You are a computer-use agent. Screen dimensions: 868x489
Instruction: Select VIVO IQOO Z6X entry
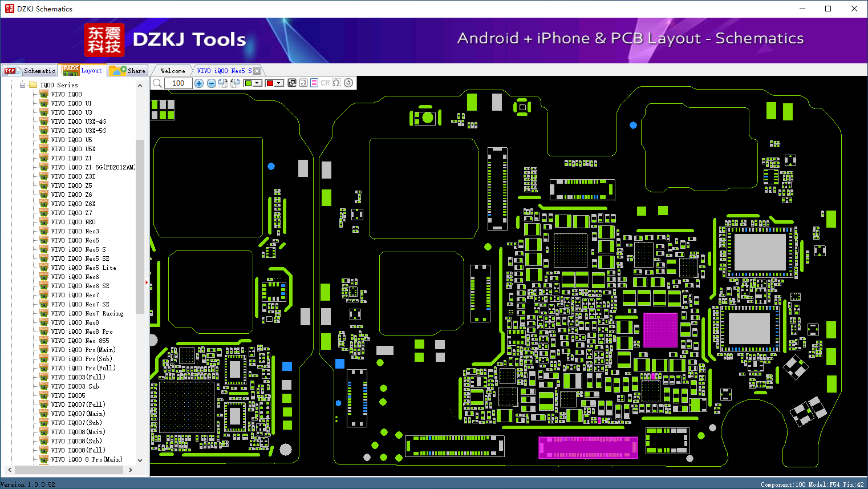coord(73,204)
